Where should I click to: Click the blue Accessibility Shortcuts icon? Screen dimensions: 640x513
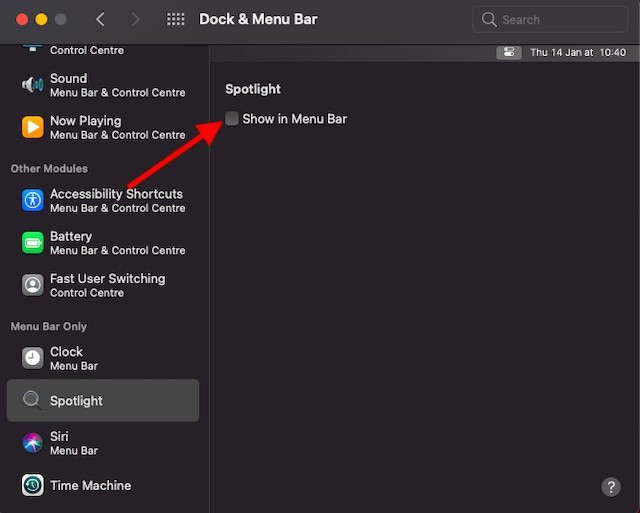[33, 200]
